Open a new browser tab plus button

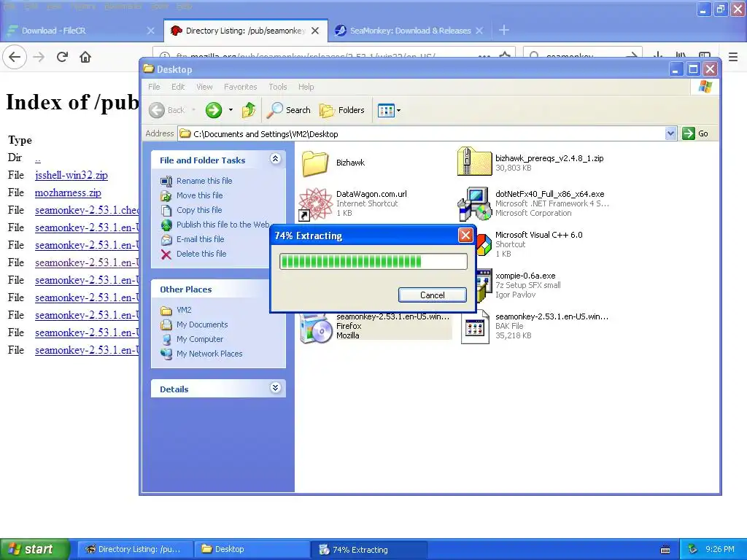(503, 30)
